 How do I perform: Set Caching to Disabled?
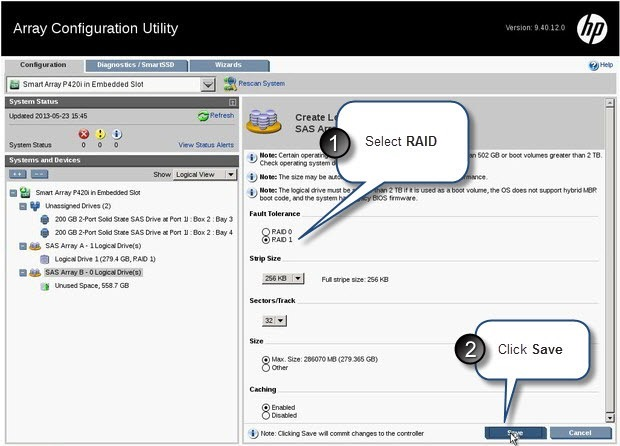coord(266,416)
